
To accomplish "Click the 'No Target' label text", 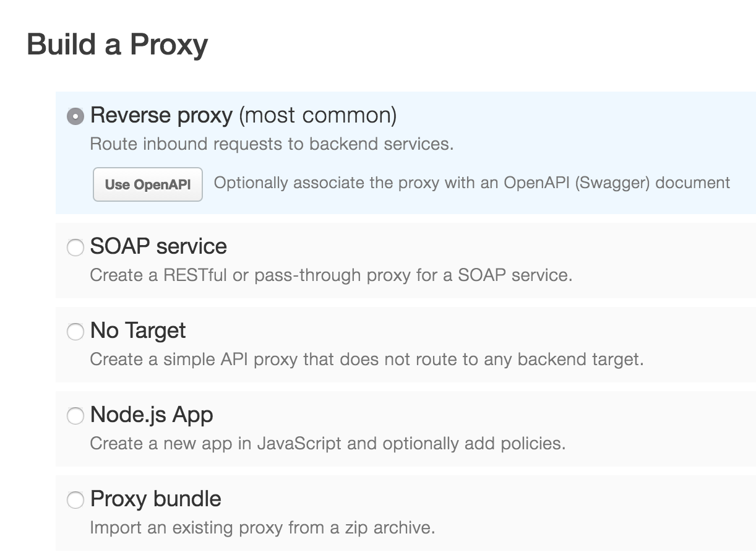I will point(138,330).
